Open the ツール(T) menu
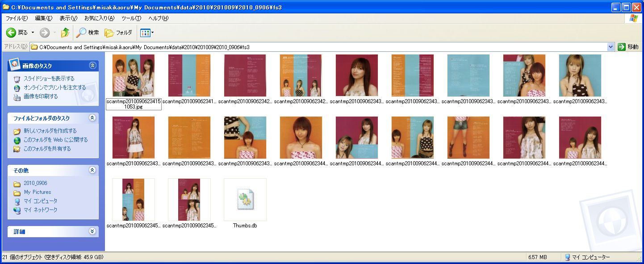This screenshot has width=644, height=264. pyautogui.click(x=131, y=18)
